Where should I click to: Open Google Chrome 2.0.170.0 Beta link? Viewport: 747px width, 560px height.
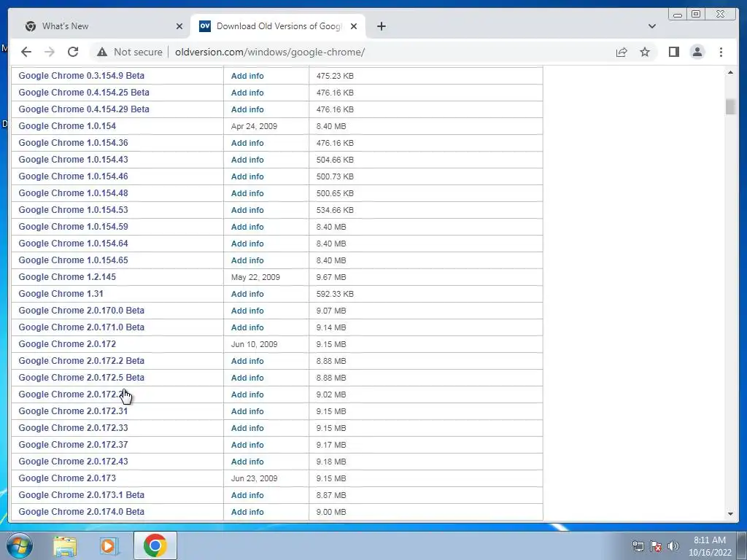click(x=81, y=311)
